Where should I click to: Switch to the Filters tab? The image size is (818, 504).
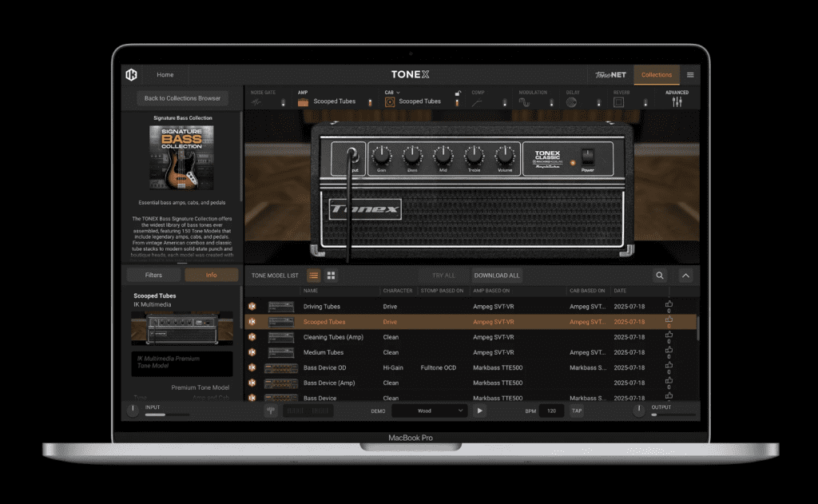pyautogui.click(x=153, y=275)
